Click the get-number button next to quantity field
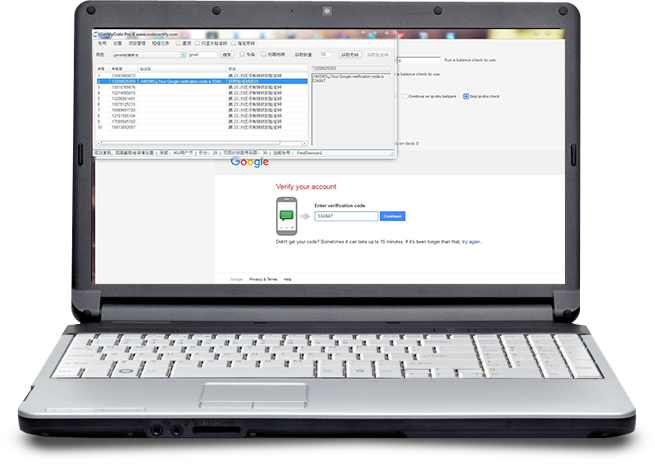655x464 pixels. pos(350,55)
